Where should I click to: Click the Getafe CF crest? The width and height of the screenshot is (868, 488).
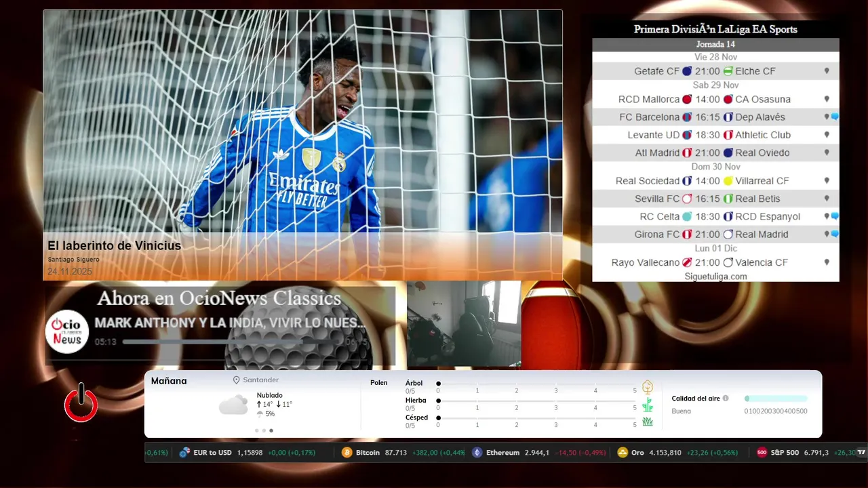[687, 71]
